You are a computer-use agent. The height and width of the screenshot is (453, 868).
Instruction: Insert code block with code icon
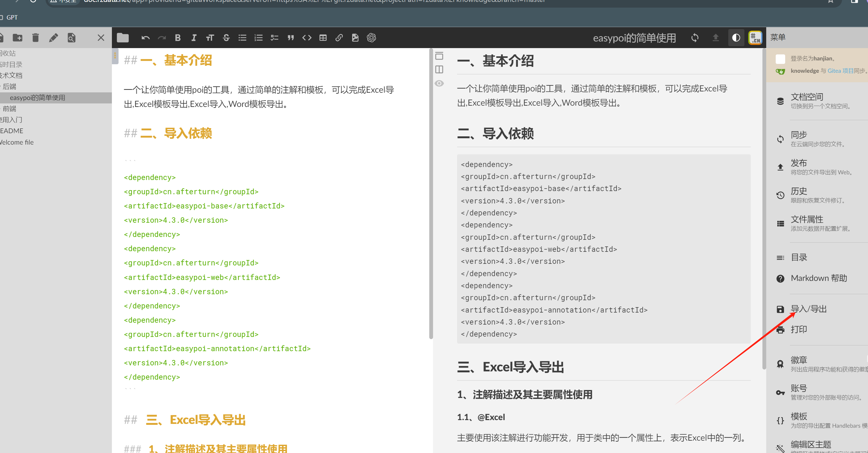pyautogui.click(x=307, y=38)
